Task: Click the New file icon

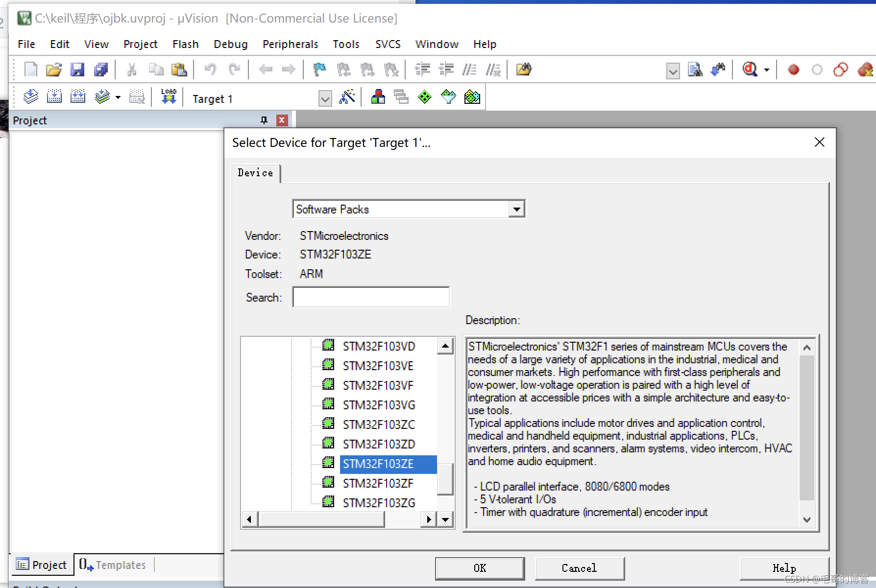Action: tap(30, 70)
